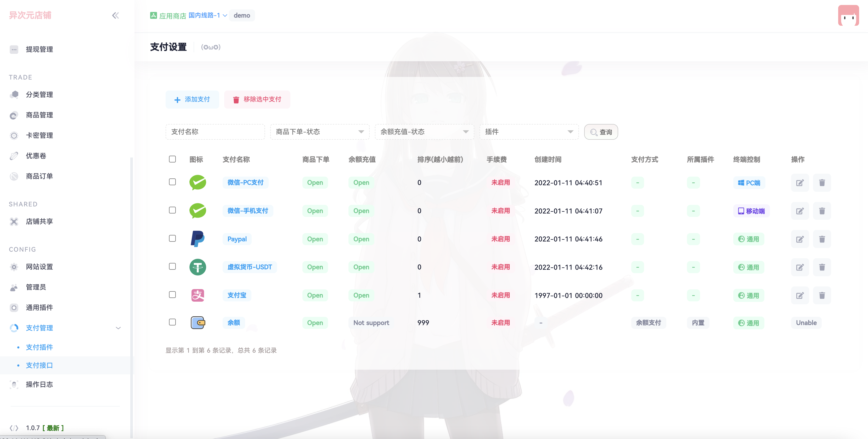Image resolution: width=868 pixels, height=439 pixels.
Task: Click the PC端 terminal badge
Action: tap(749, 183)
